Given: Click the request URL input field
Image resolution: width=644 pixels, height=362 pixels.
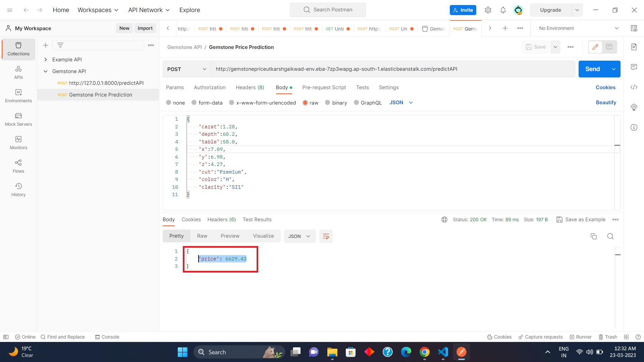Looking at the screenshot, I should 392,69.
